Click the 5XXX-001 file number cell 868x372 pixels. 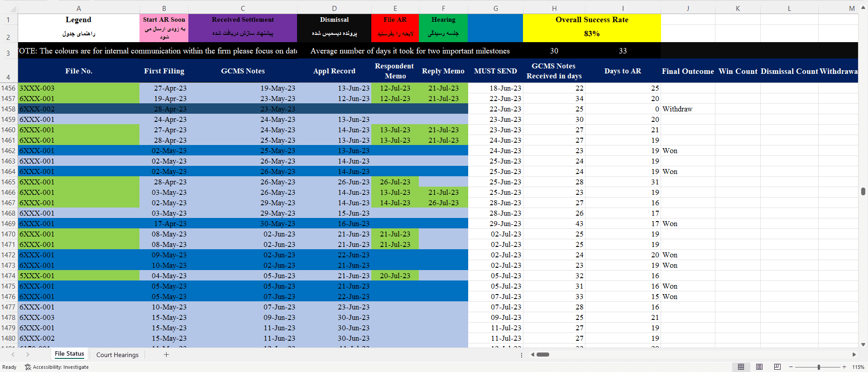coord(79,276)
